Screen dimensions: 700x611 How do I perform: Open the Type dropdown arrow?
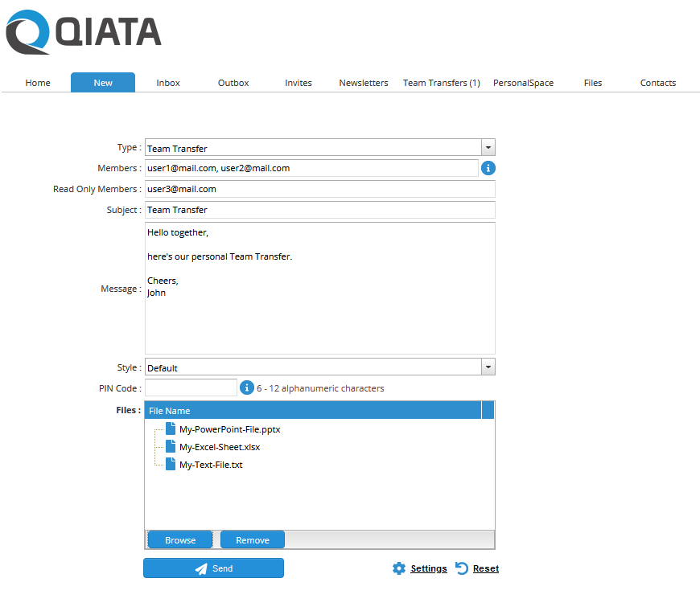488,148
